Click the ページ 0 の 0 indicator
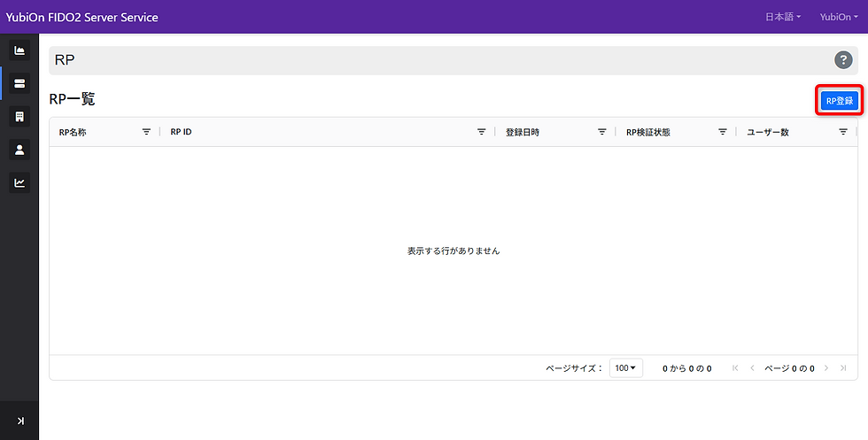868x440 pixels. coord(789,368)
